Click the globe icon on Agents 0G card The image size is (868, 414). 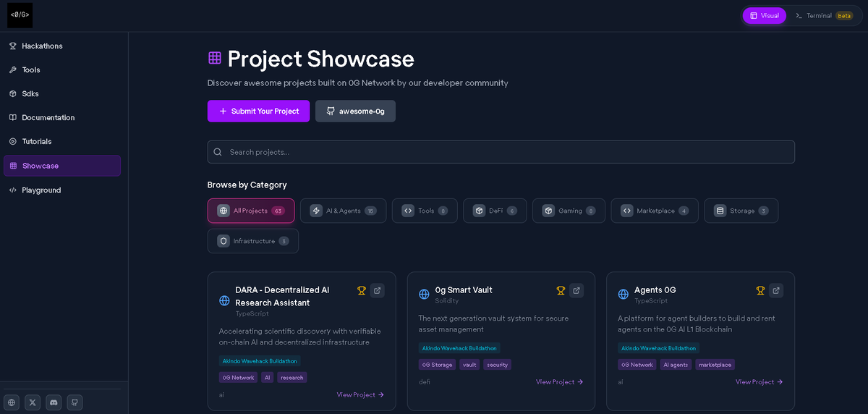tap(624, 294)
